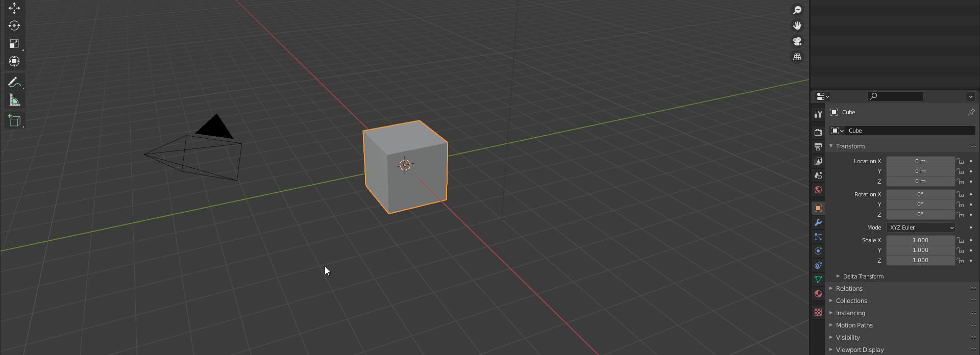980x355 pixels.
Task: Switch orthographic/perspective view grid icon
Action: click(x=797, y=57)
